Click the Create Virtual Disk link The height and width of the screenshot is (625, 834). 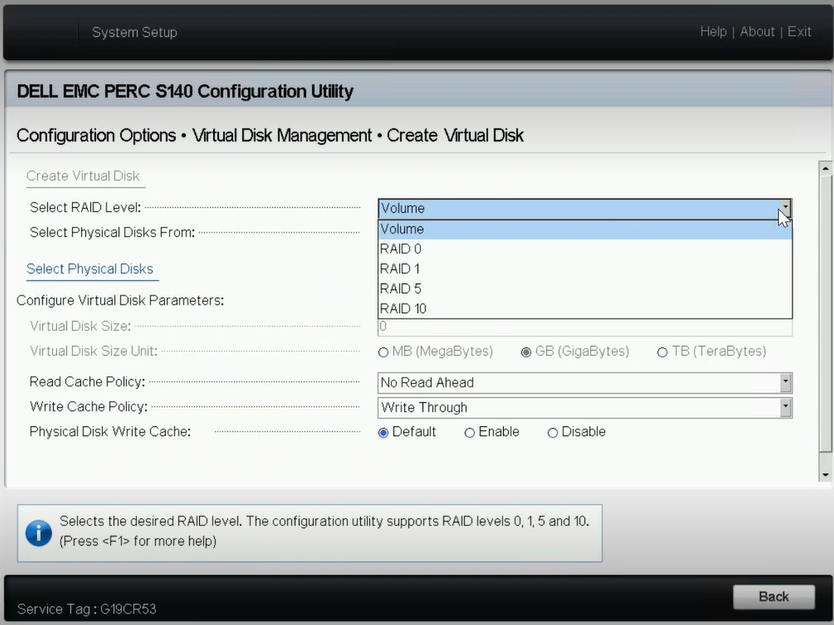click(x=83, y=176)
